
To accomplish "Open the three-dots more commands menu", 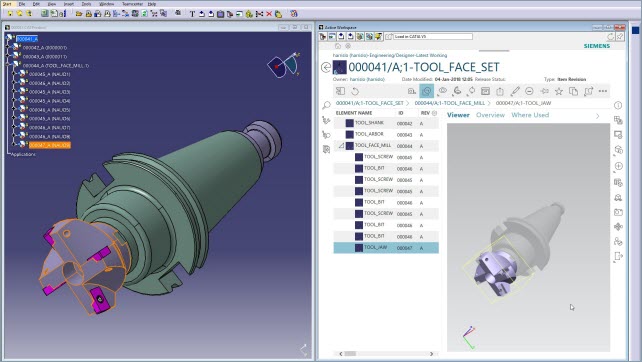I will tap(603, 91).
